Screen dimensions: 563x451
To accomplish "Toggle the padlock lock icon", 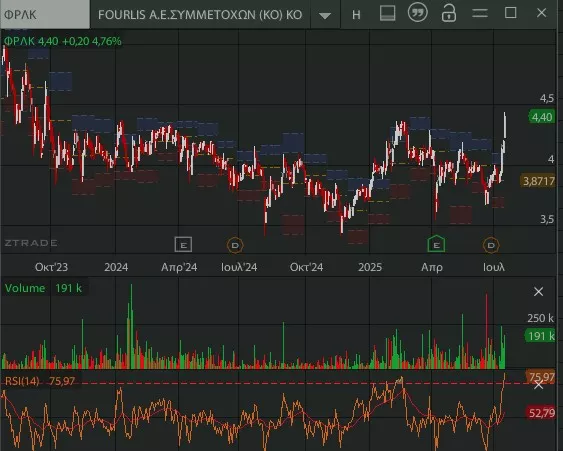I will click(448, 13).
